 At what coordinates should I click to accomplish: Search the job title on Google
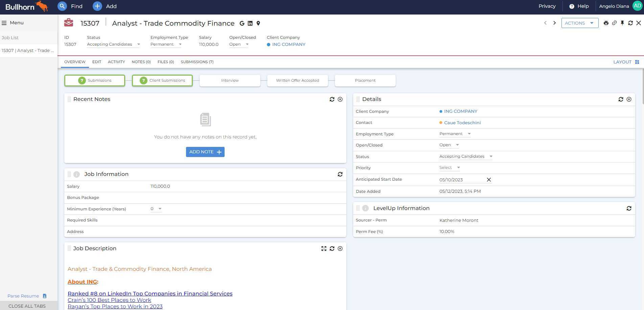[242, 23]
